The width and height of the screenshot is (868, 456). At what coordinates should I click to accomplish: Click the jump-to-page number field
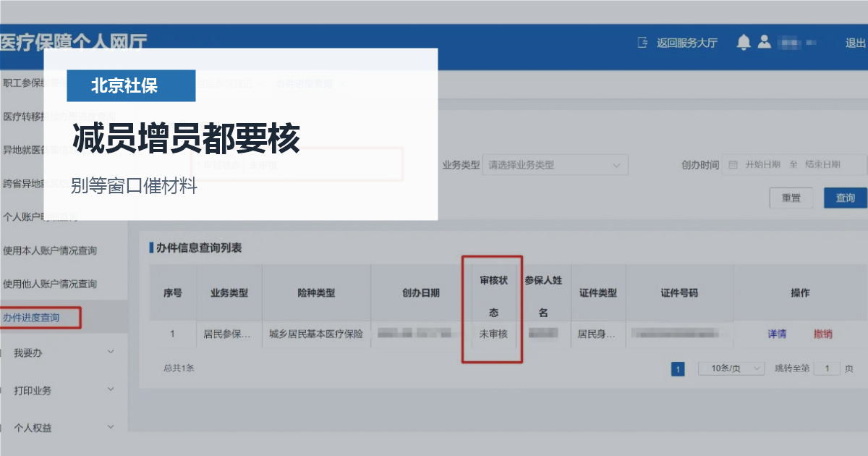[827, 368]
